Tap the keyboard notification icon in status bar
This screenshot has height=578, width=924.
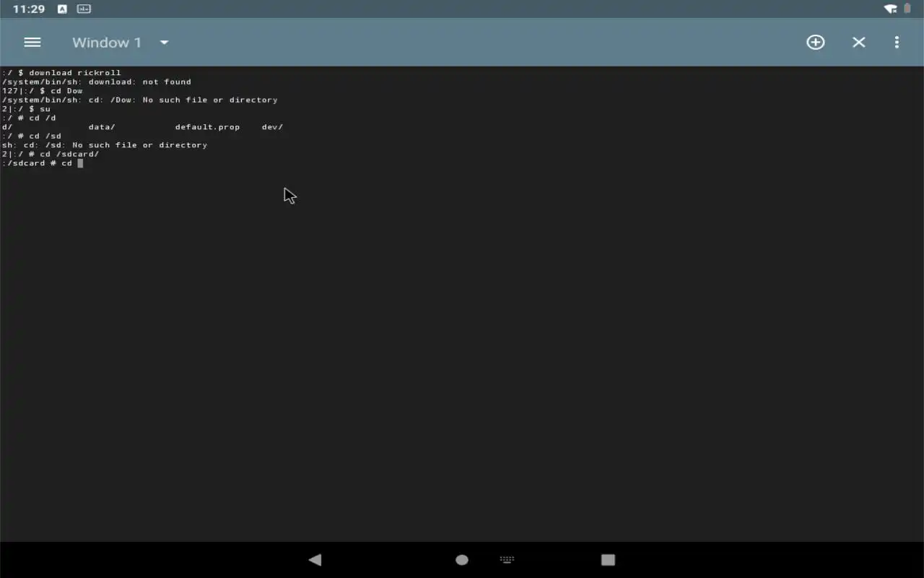coord(62,9)
